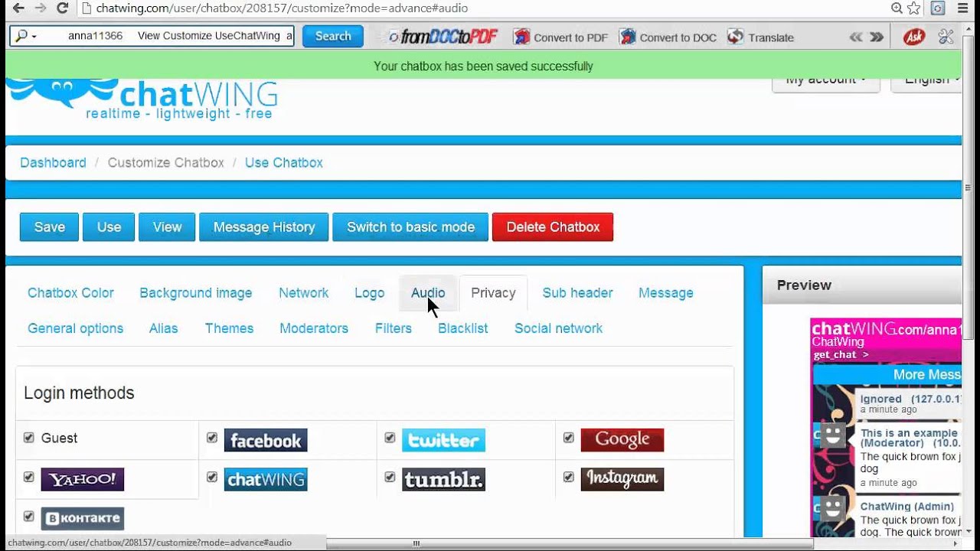Screen dimensions: 980x551
Task: Click the Facebook logo badge
Action: point(266,440)
